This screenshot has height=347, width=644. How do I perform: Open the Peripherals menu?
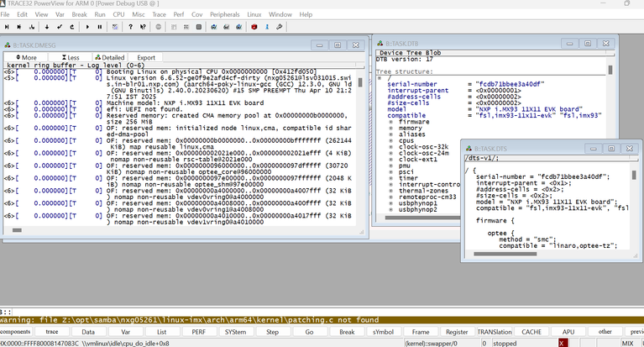[225, 14]
